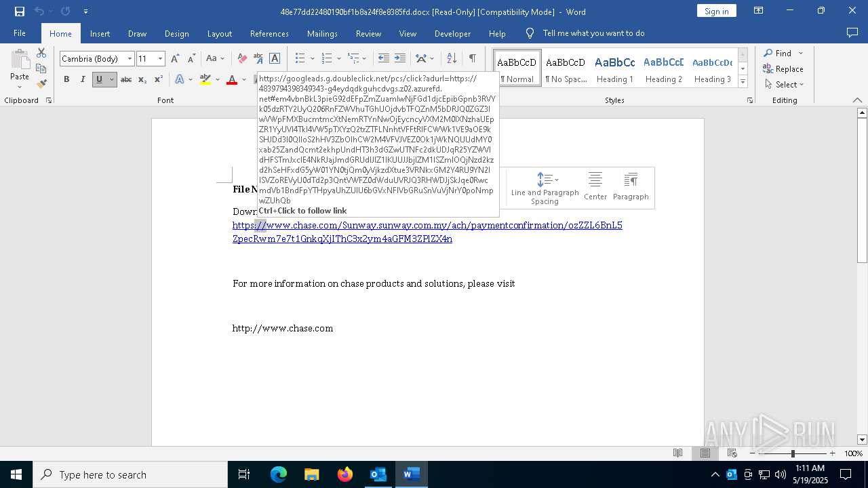Show paragraph marks with the pilcrow icon
Viewport: 868px width, 488px height.
(472, 59)
